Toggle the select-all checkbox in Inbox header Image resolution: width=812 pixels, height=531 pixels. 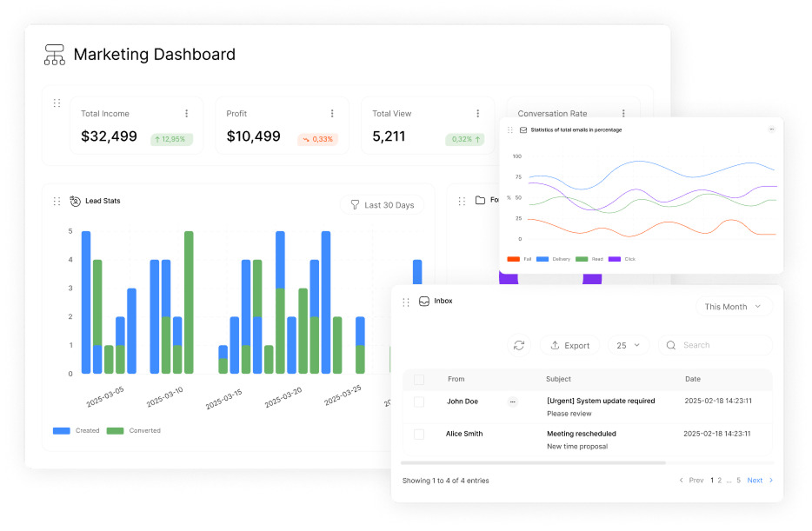click(419, 380)
